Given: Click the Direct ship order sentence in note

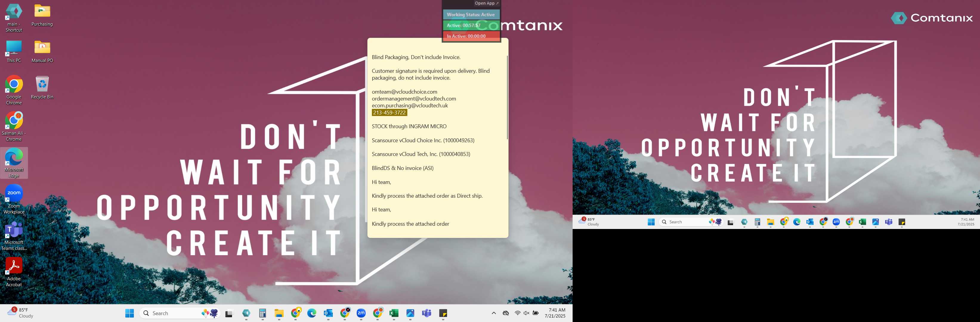Looking at the screenshot, I should (427, 196).
